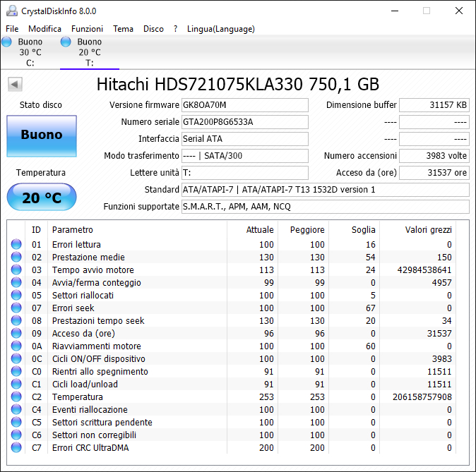Click the Interfaccia field Serial ATA
The width and height of the screenshot is (476, 472).
point(245,139)
